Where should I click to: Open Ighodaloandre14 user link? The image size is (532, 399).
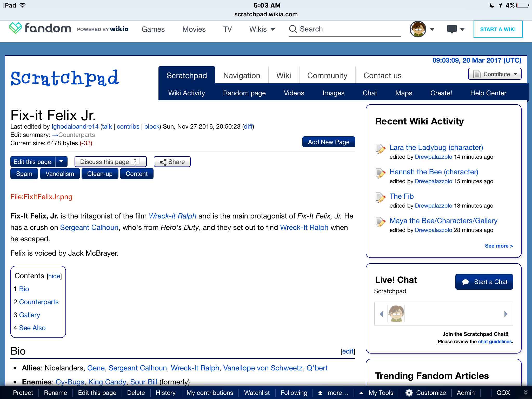pos(75,127)
